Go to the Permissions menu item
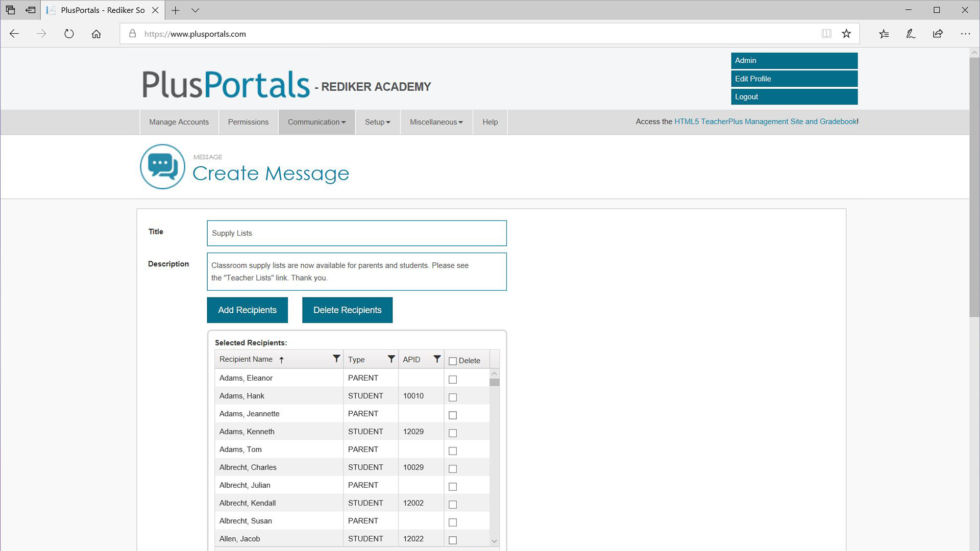The image size is (980, 551). (x=248, y=122)
